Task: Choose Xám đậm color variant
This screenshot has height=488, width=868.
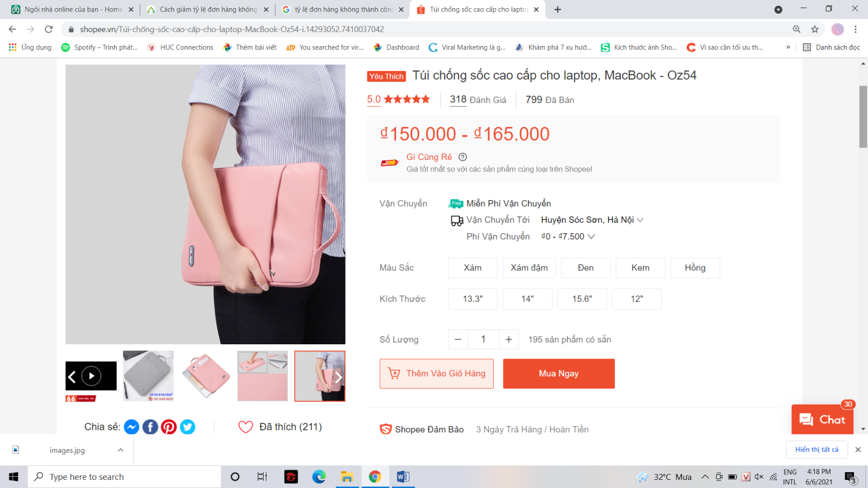Action: click(x=529, y=268)
